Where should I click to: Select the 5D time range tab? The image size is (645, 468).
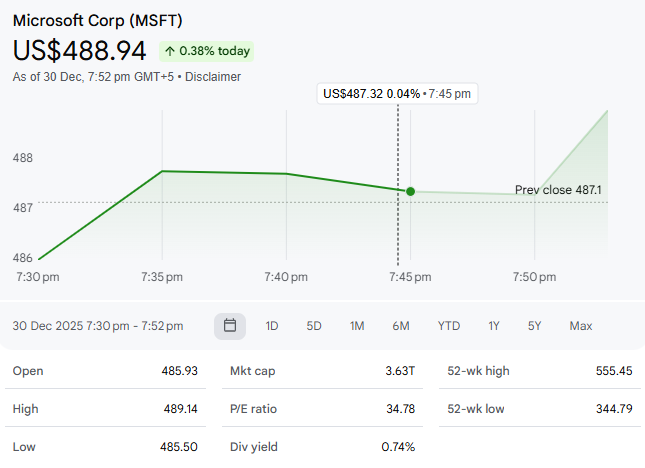[x=314, y=326]
